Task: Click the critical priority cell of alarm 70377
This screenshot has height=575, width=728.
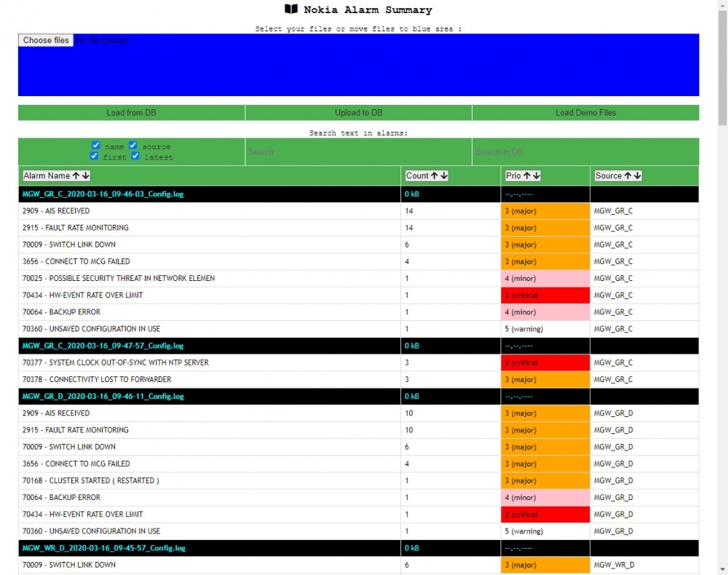Action: tap(545, 362)
